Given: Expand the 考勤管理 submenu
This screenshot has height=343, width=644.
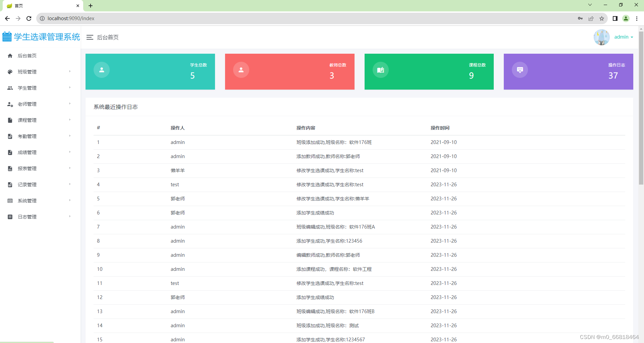Looking at the screenshot, I should click(69, 136).
